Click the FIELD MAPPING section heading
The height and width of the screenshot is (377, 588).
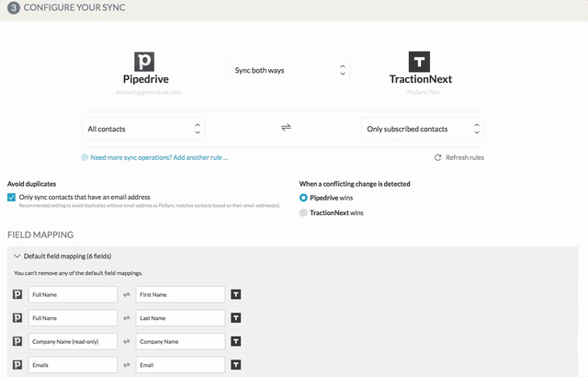point(40,234)
